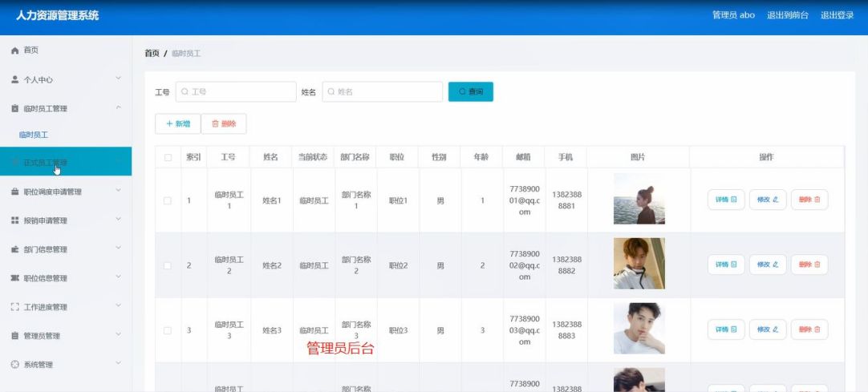Open the 系统管理 menu label
Viewport: 868px width, 392px height.
(x=39, y=365)
